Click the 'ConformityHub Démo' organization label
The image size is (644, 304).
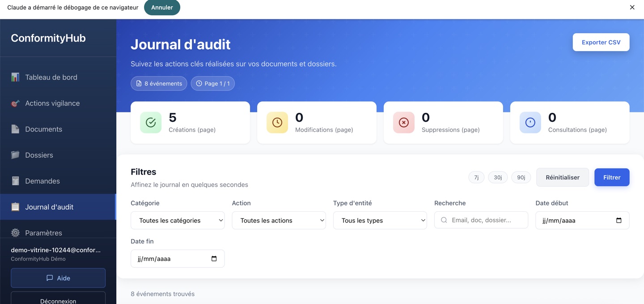(x=38, y=259)
